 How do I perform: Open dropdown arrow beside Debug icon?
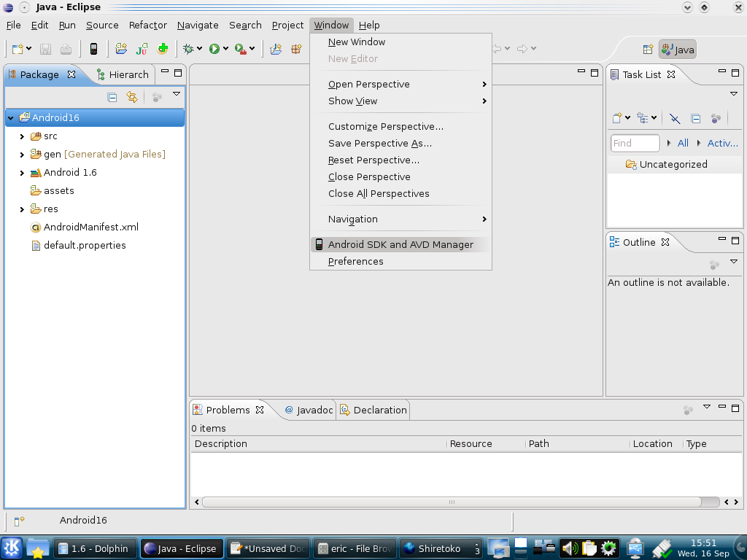tap(199, 49)
